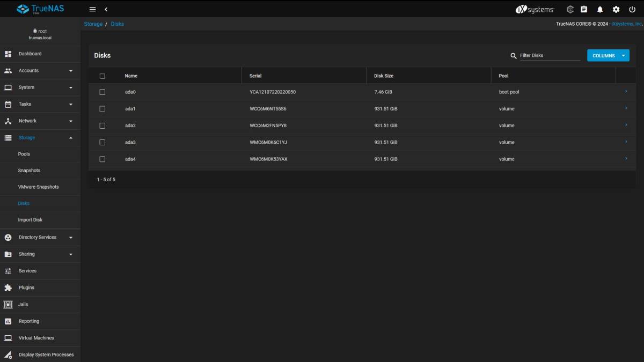Viewport: 644px width, 362px height.
Task: Check the ada3 disk checkbox
Action: 103,142
